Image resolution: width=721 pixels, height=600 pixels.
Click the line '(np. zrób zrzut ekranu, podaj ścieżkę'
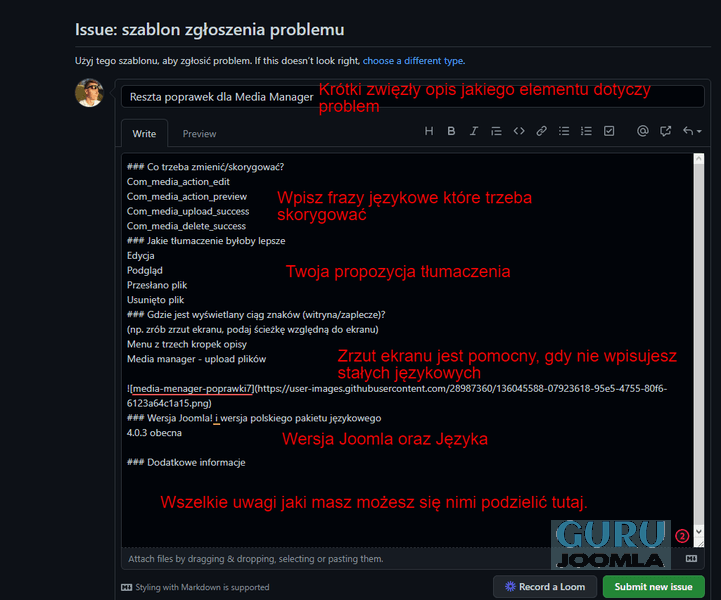253,329
